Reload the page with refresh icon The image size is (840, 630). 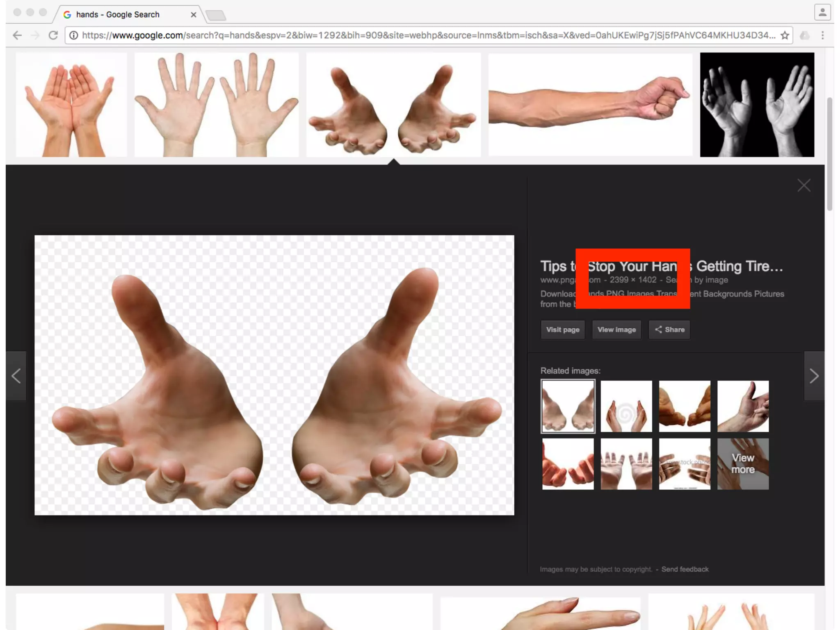53,36
